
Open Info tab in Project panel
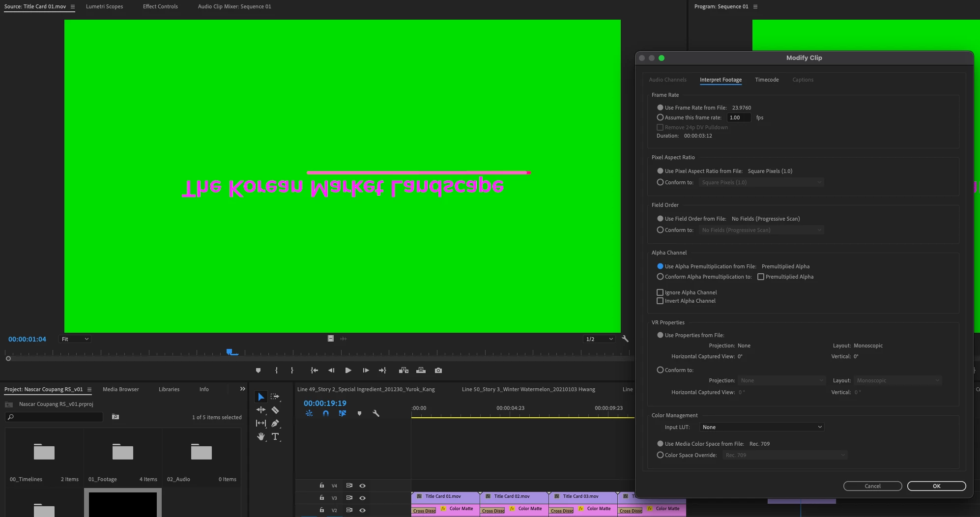pyautogui.click(x=204, y=389)
